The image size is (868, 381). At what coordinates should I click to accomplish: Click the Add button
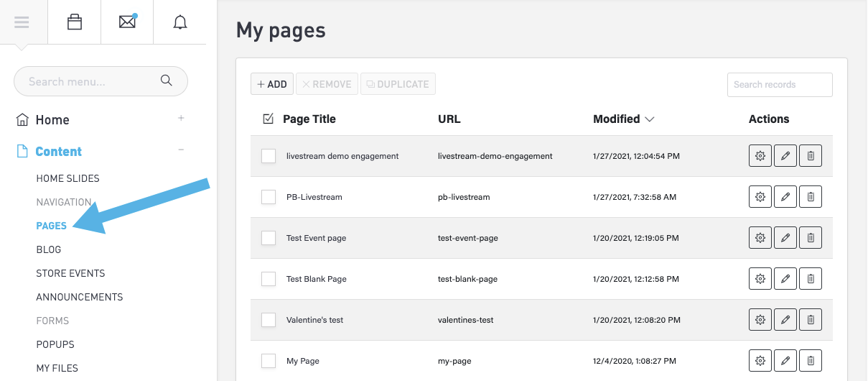click(272, 84)
